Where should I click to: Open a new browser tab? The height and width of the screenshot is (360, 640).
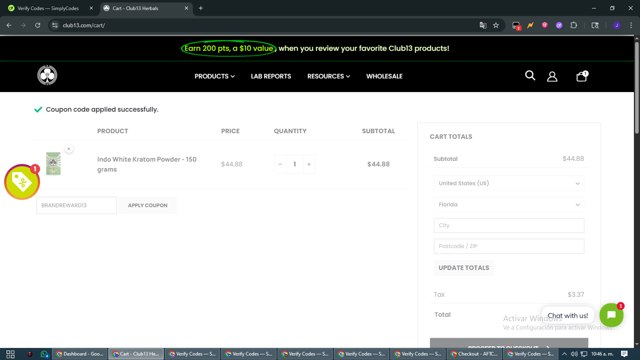point(200,8)
